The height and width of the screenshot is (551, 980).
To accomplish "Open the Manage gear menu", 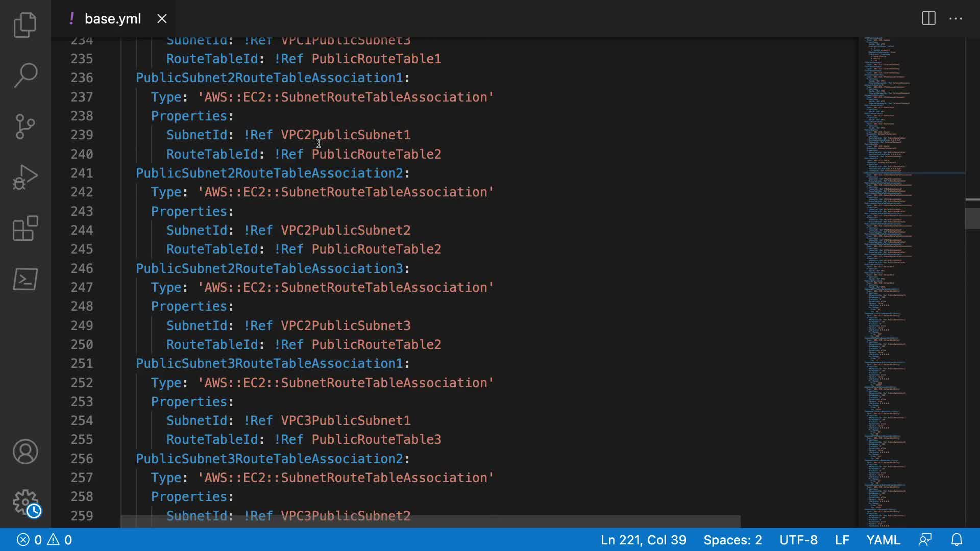I will coord(25,503).
